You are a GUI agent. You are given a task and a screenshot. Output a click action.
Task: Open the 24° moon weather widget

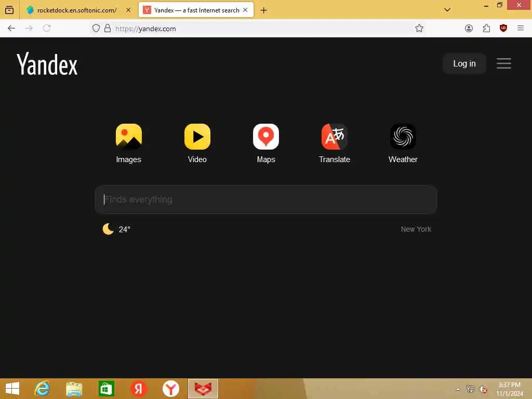116,229
